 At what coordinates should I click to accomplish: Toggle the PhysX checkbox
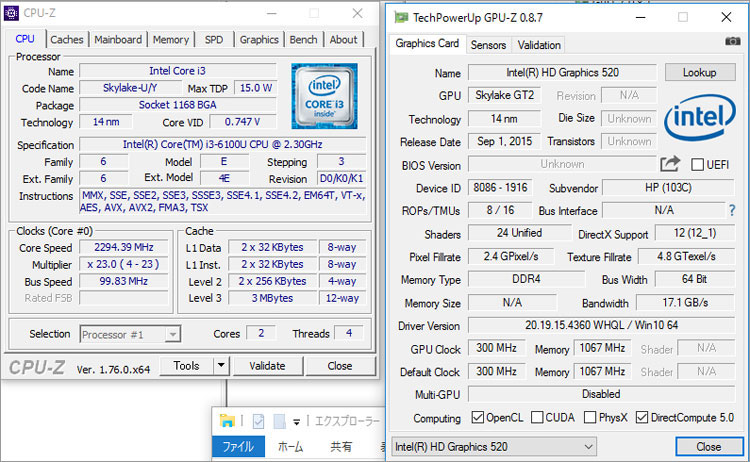click(590, 417)
